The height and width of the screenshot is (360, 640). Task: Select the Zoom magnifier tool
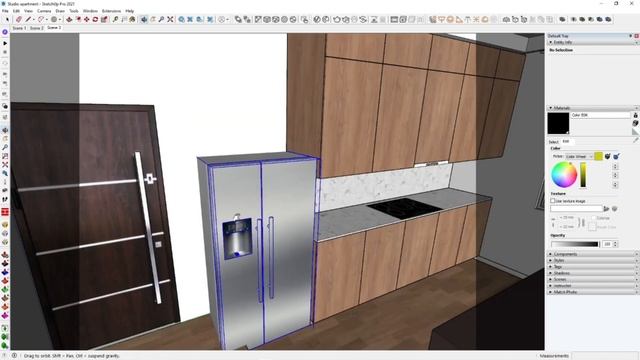162,19
